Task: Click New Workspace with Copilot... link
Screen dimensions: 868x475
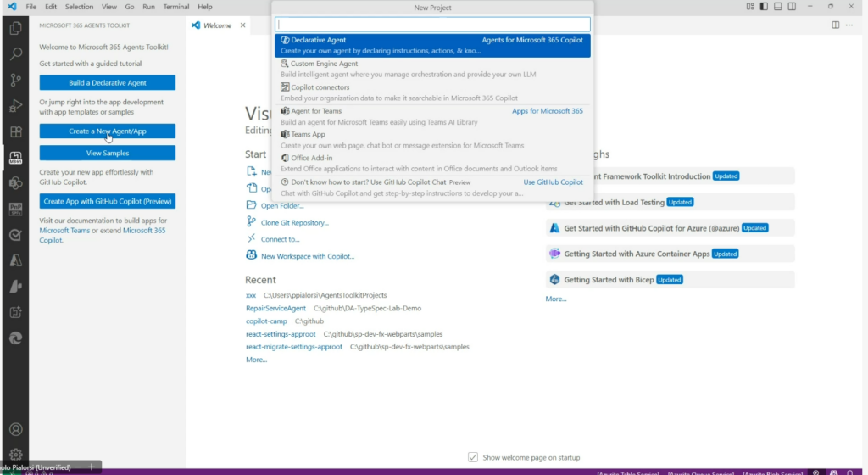Action: 307,256
